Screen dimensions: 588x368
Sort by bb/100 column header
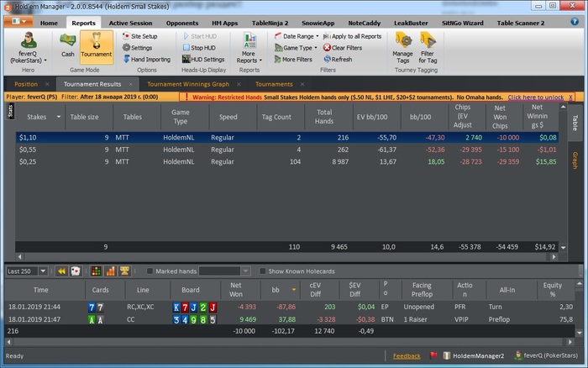(420, 117)
